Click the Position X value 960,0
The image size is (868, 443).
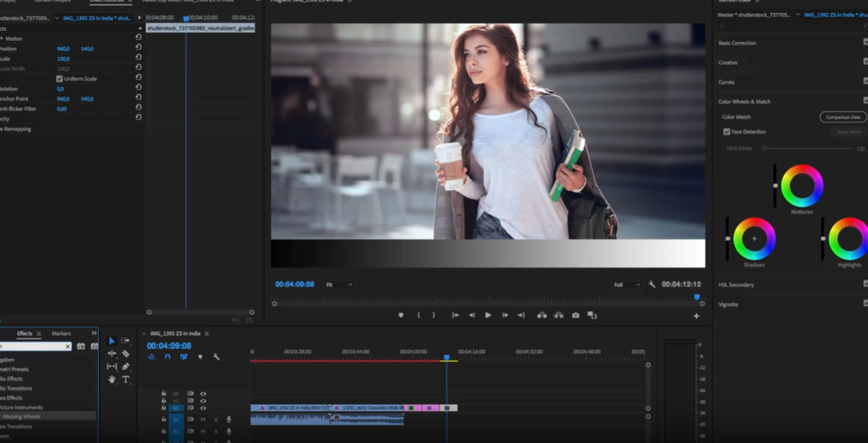point(63,49)
